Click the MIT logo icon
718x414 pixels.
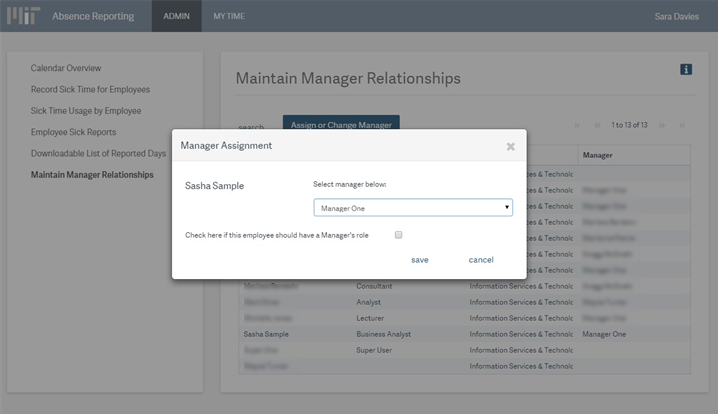coord(24,16)
